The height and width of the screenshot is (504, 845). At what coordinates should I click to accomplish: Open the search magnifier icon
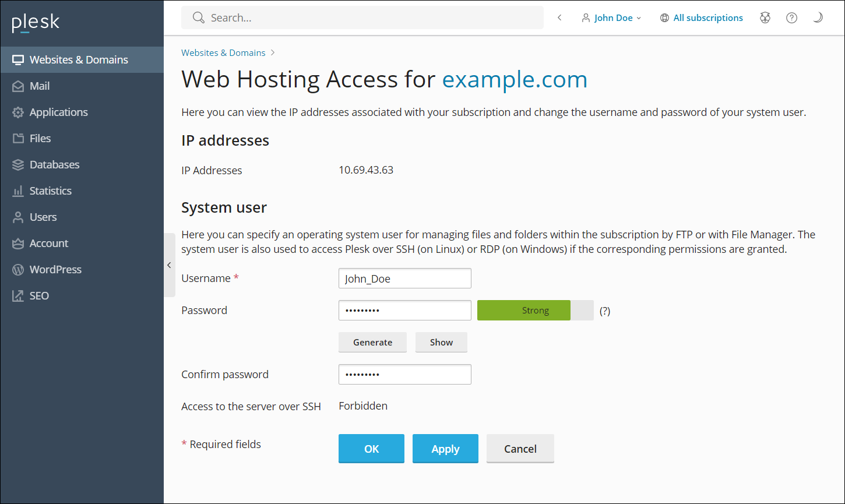click(198, 17)
